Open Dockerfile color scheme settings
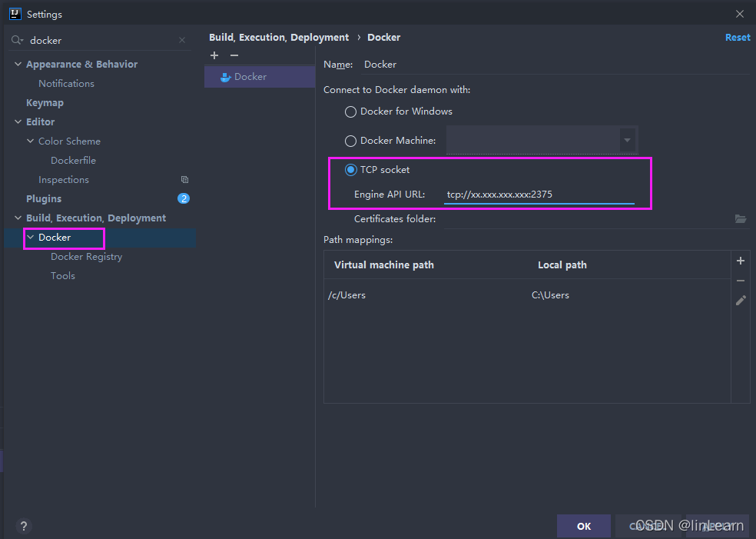Viewport: 756px width, 539px height. coord(73,160)
